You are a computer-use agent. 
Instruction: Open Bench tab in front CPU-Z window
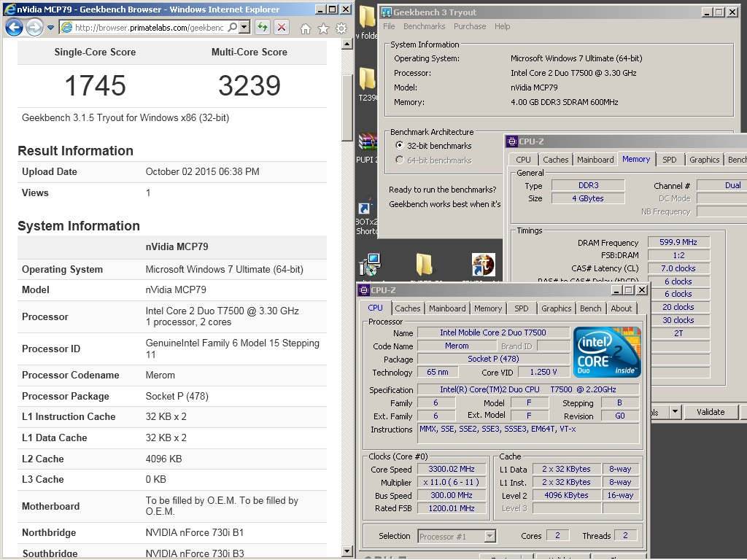click(591, 308)
